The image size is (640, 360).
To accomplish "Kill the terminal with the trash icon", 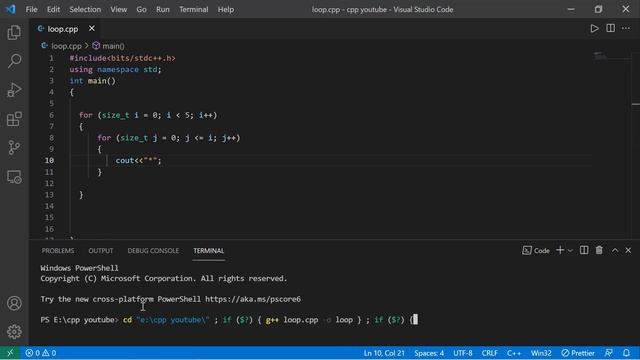I will tap(599, 250).
